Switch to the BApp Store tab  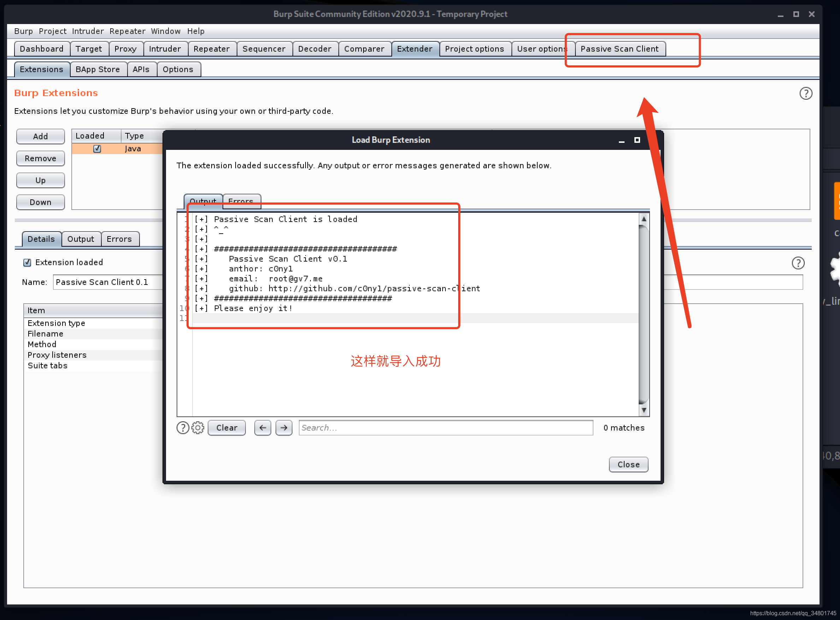(97, 69)
